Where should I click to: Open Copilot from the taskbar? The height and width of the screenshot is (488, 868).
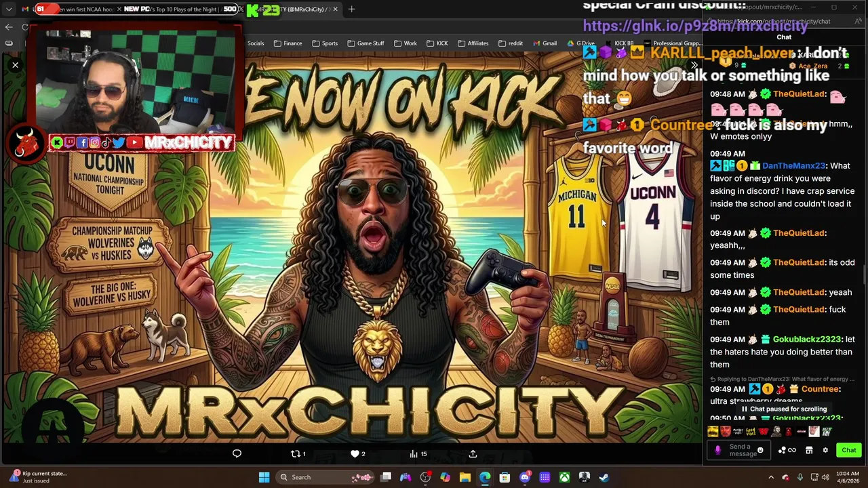pos(445,477)
